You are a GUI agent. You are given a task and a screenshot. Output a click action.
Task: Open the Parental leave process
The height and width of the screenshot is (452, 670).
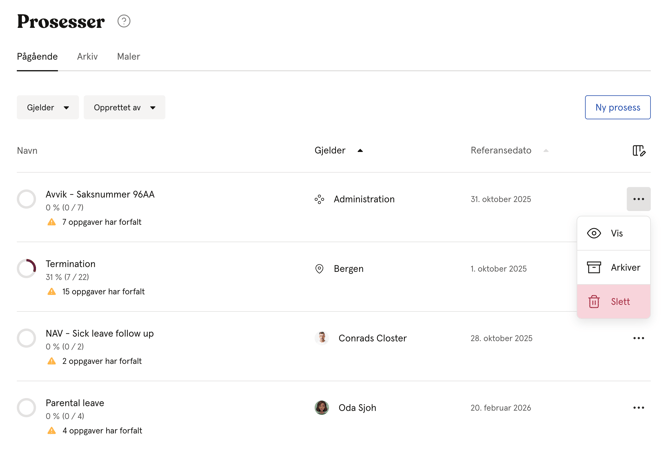pyautogui.click(x=75, y=403)
